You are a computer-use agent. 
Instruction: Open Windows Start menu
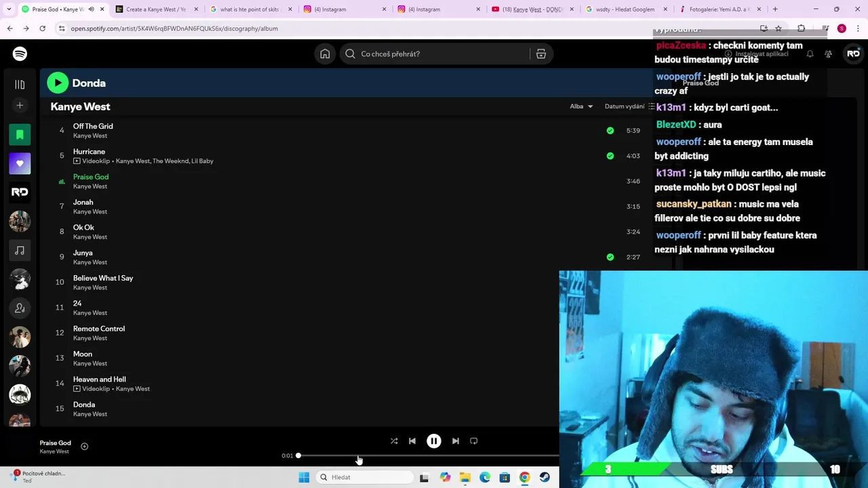point(304,477)
